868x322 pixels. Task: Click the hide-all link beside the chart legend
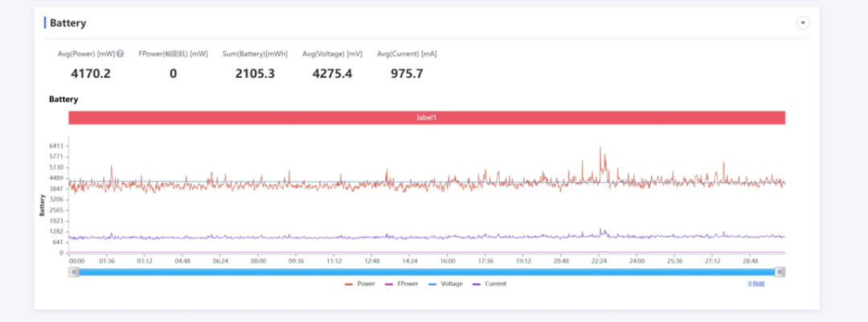tap(755, 283)
